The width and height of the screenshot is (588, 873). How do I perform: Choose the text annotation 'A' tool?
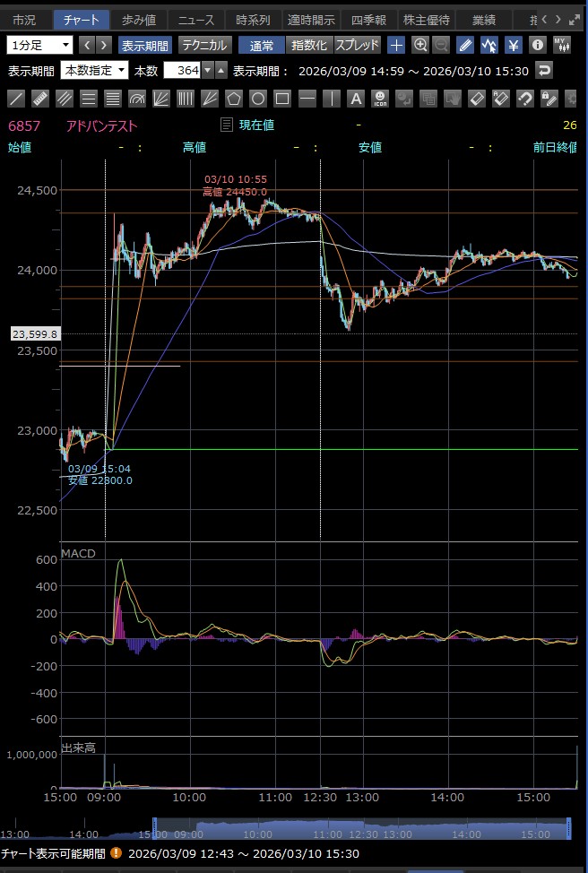pyautogui.click(x=355, y=99)
